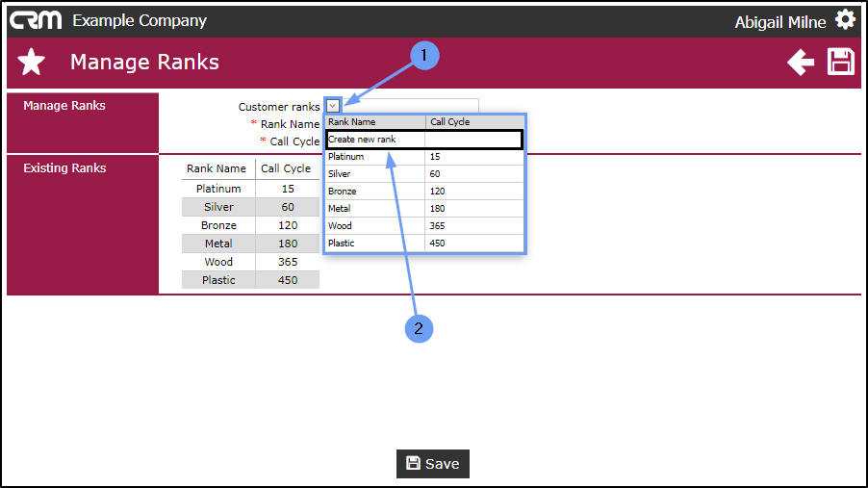
Task: Click value 180 in the dropdown list
Action: tap(437, 208)
